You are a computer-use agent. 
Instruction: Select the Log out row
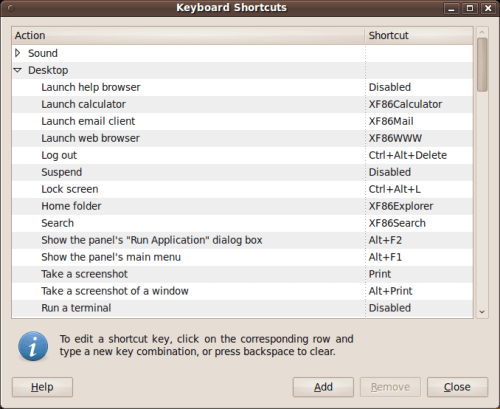242,155
